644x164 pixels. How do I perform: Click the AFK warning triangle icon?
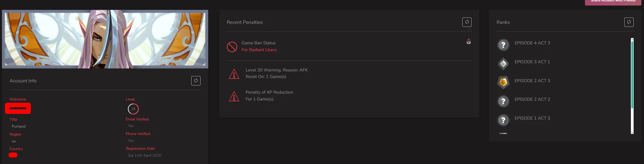[x=234, y=74]
